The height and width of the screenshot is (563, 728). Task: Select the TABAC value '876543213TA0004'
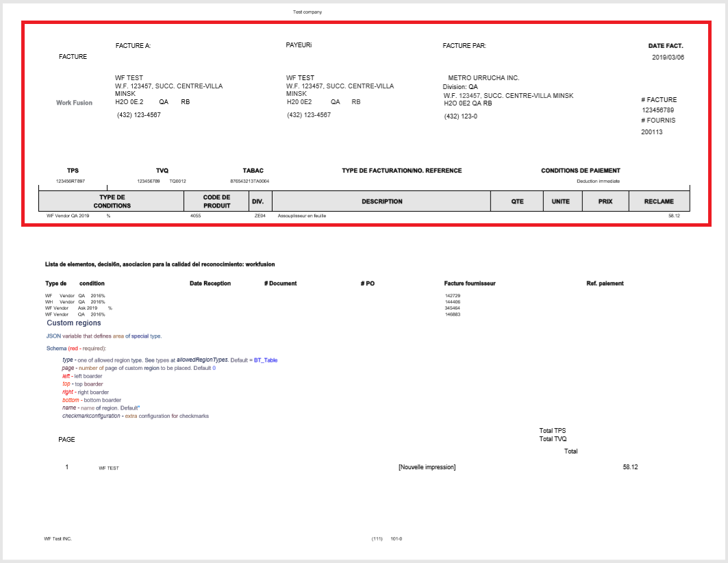pos(249,181)
